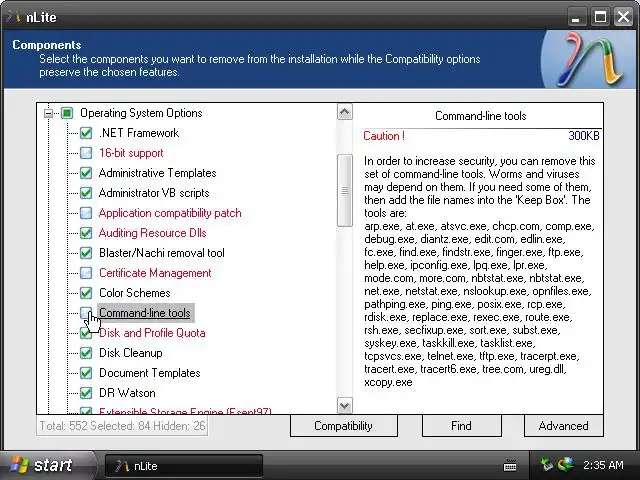The height and width of the screenshot is (480, 640).
Task: Click the 300KB size value
Action: tap(584, 136)
